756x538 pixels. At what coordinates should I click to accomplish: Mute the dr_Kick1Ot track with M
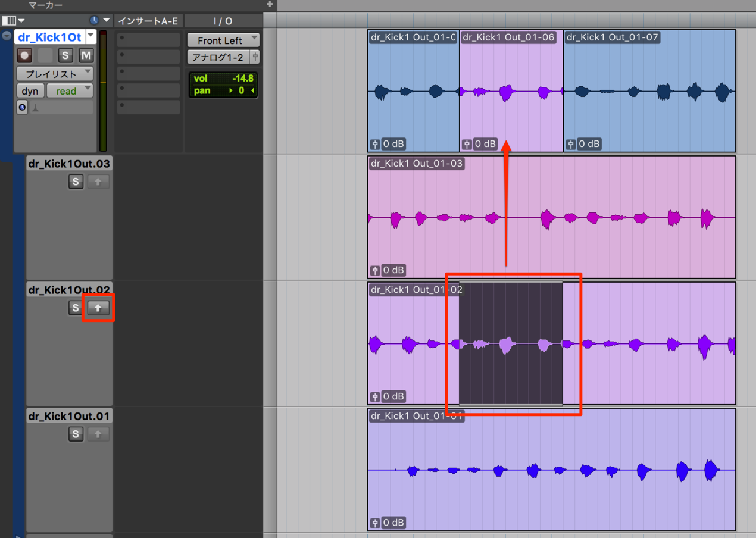86,55
